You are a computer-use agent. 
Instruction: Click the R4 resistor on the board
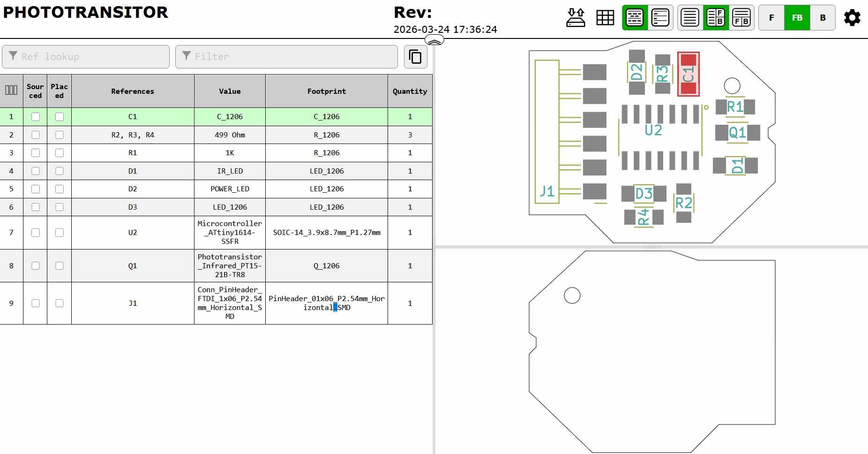644,217
